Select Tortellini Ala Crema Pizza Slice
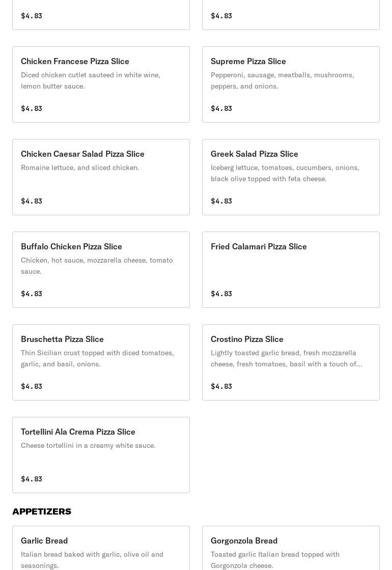The width and height of the screenshot is (392, 570). pyautogui.click(x=101, y=455)
